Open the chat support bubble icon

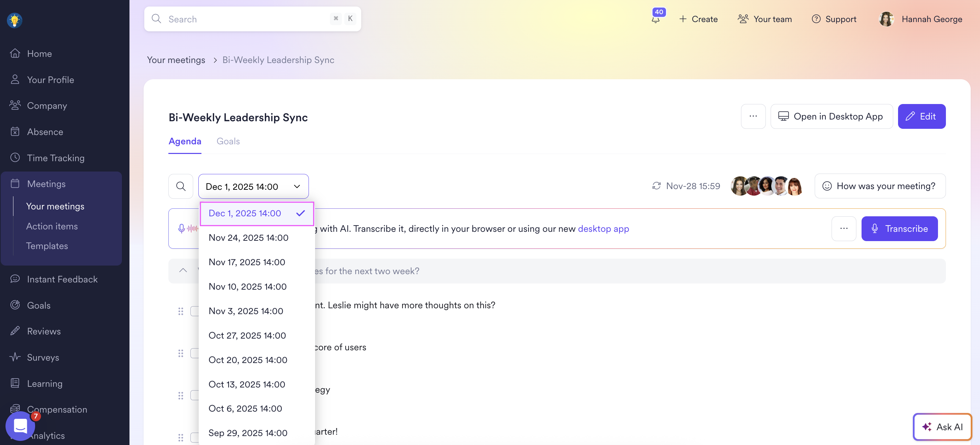point(20,426)
